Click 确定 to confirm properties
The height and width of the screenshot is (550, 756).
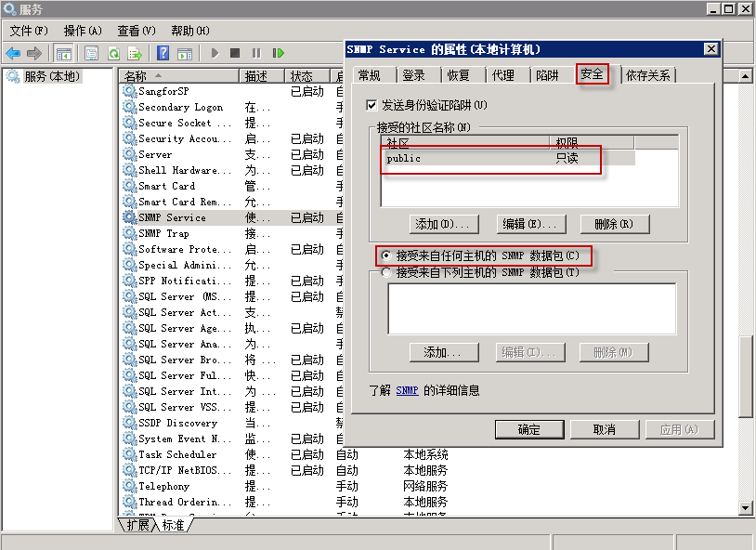(x=529, y=429)
